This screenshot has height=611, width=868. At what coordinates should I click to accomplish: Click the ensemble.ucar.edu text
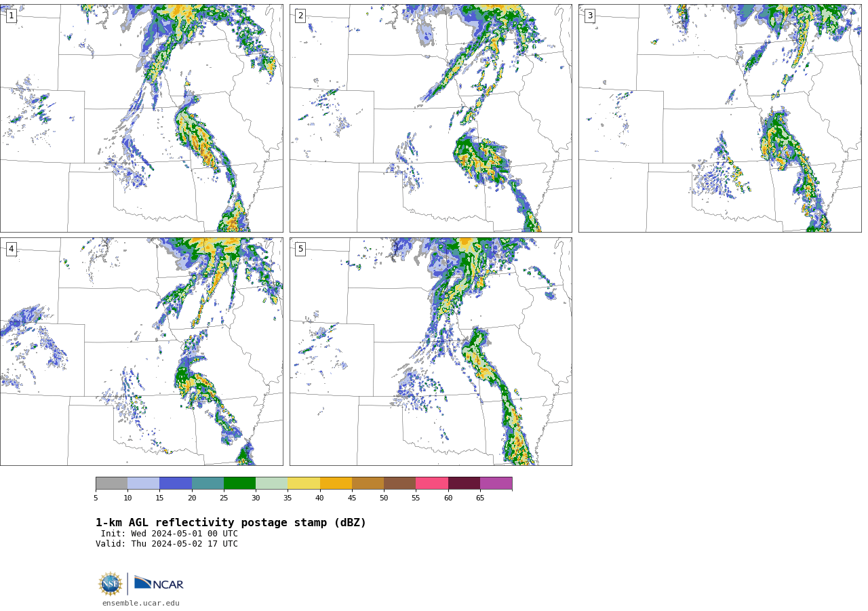pos(141,603)
